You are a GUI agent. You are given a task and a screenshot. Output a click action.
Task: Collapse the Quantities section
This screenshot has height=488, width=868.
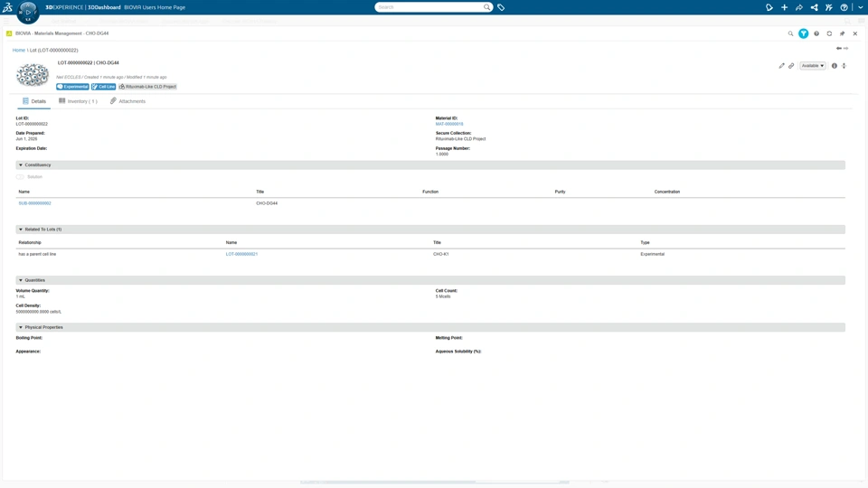21,280
